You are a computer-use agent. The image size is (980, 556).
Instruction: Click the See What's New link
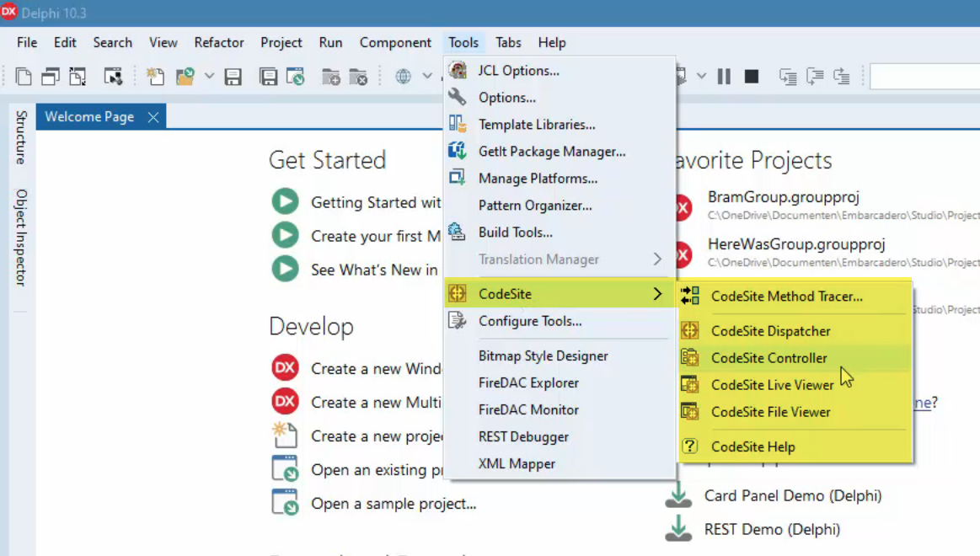374,270
